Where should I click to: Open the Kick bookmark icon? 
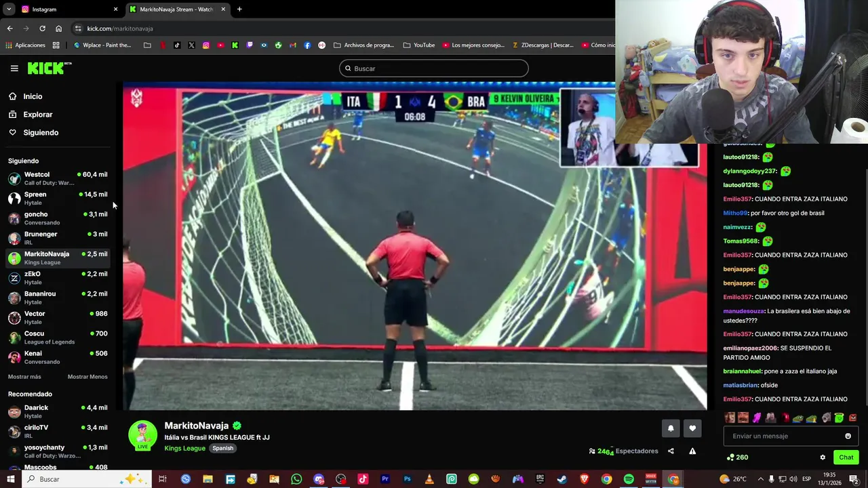point(235,45)
